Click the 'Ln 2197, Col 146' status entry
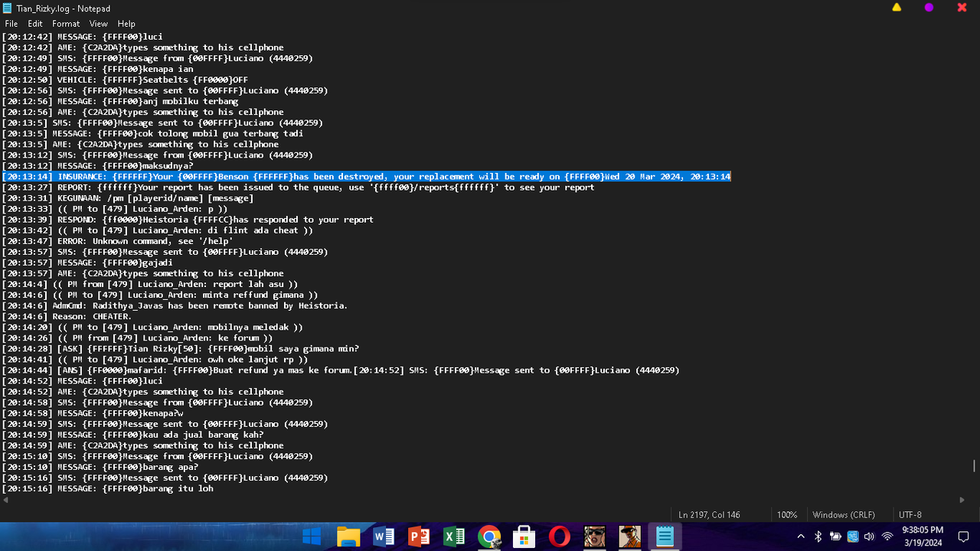Viewport: 980px width, 551px height. [x=710, y=515]
